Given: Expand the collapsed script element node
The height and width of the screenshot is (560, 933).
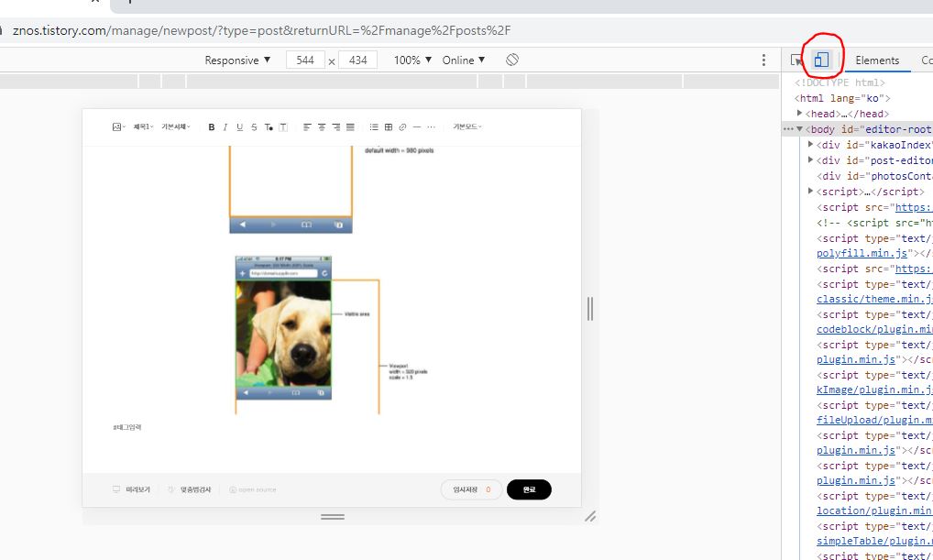Looking at the screenshot, I should [x=810, y=191].
